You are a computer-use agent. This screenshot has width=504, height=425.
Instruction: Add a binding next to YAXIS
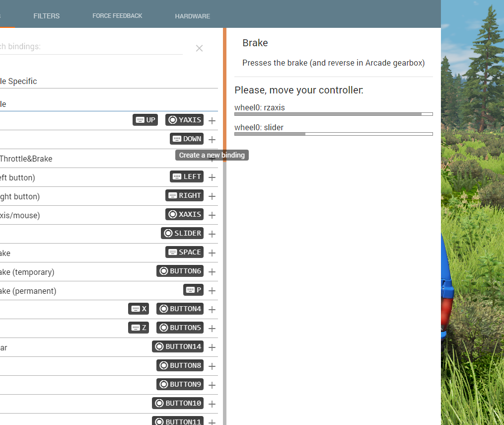pyautogui.click(x=212, y=121)
